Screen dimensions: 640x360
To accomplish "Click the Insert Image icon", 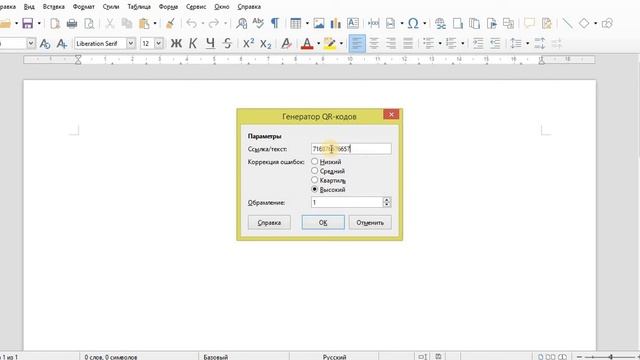I will pyautogui.click(x=319, y=23).
